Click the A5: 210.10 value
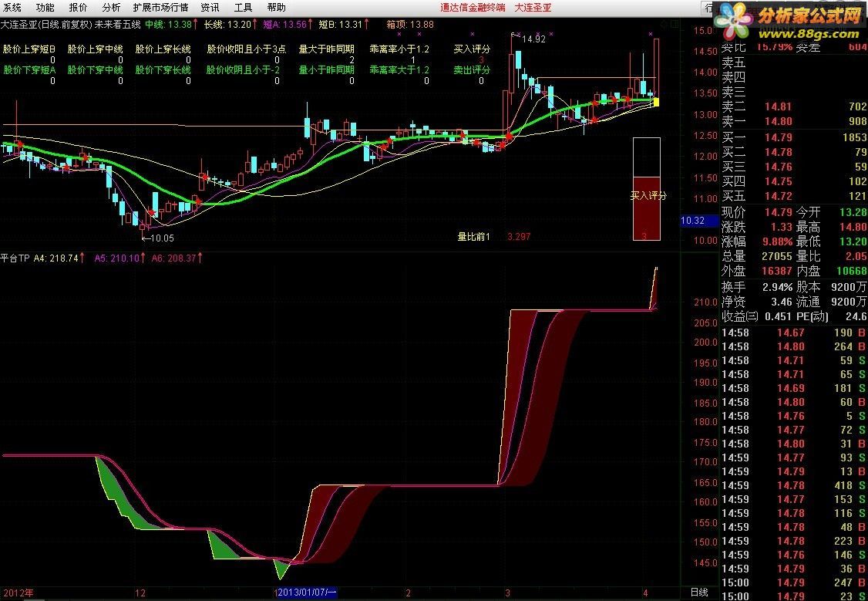868x601 pixels. click(x=120, y=258)
